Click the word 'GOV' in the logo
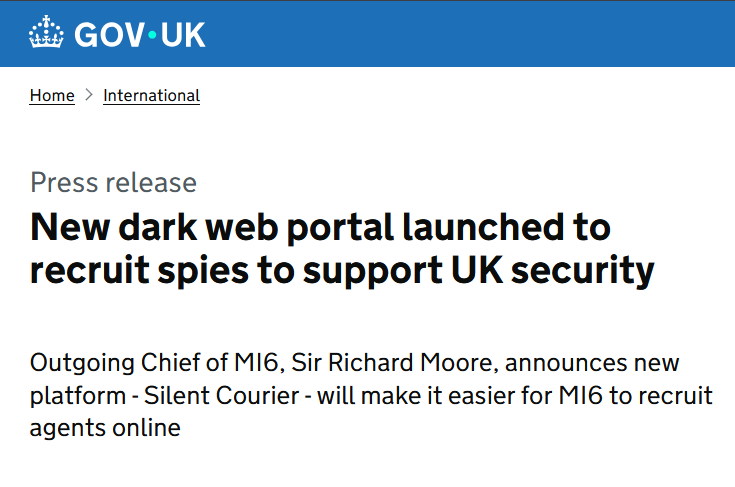735x487 pixels. pyautogui.click(x=110, y=35)
